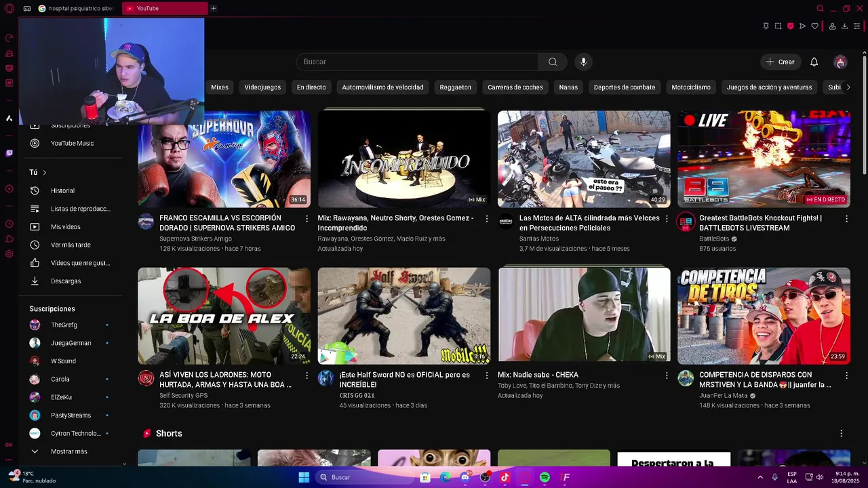Take a snapshot with the Opera capture icon
This screenshot has width=868, height=488.
[778, 26]
